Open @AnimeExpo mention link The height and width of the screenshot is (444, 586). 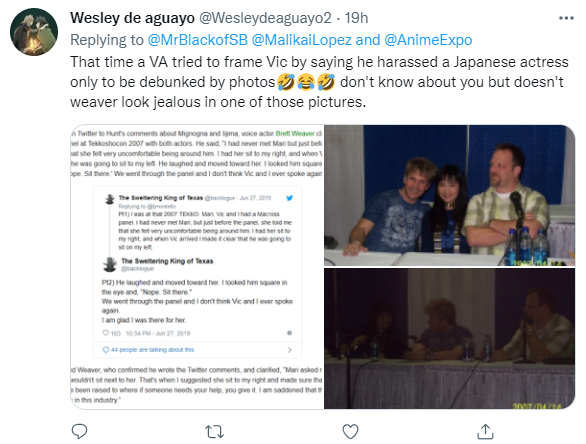coord(428,40)
